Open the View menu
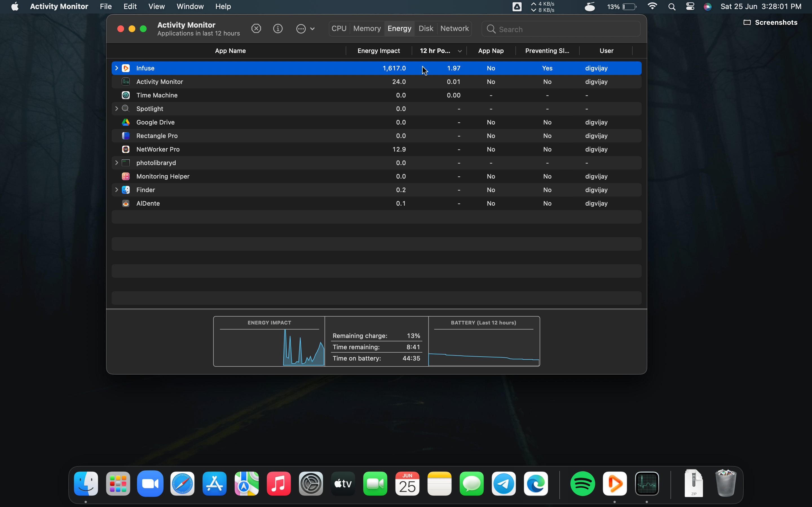Viewport: 812px width, 507px height. pos(156,6)
